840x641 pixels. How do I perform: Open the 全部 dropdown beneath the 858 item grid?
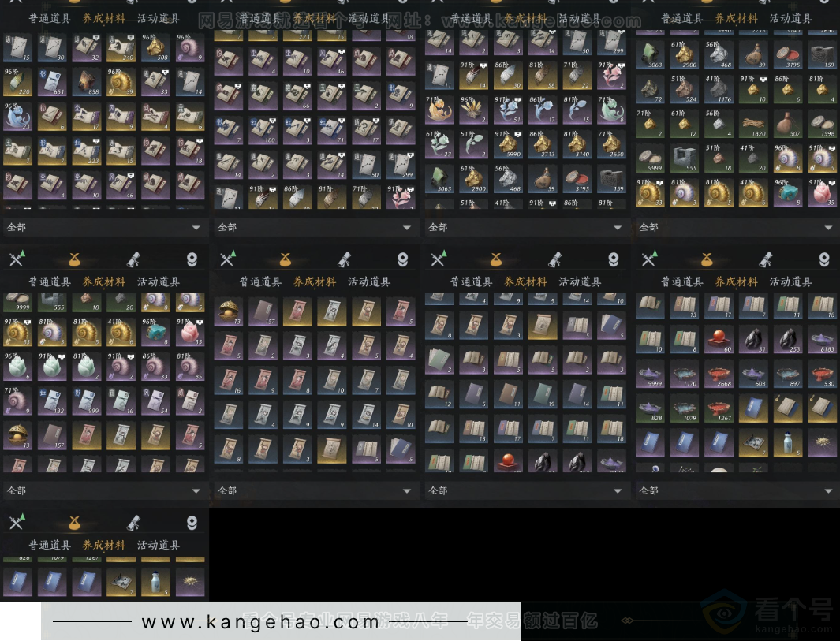pos(103,227)
